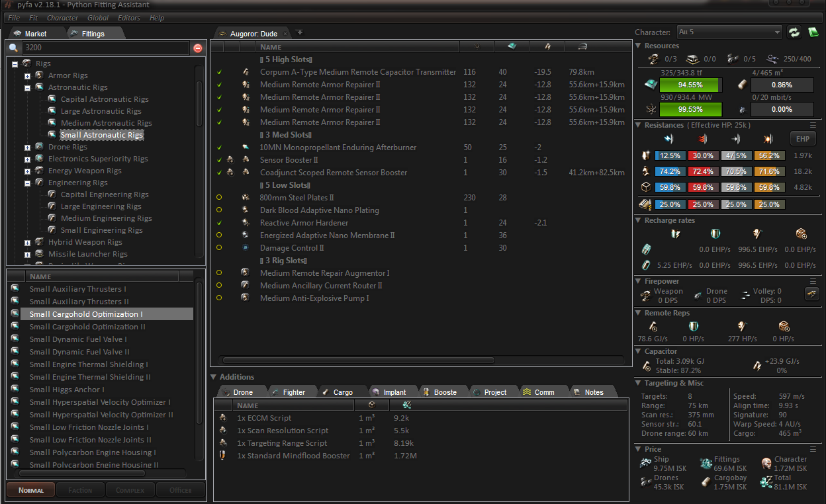The image size is (826, 504).
Task: Click the Sensor Booster II charge icon
Action: coord(230,160)
